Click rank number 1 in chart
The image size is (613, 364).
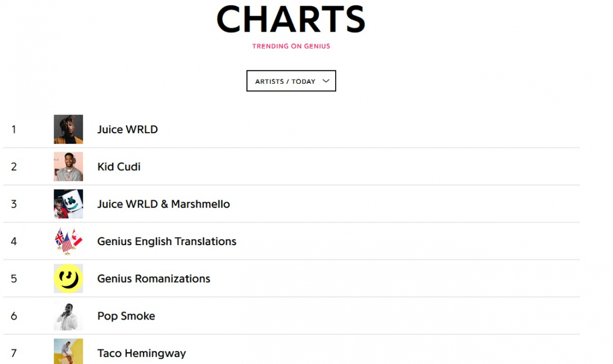click(14, 130)
